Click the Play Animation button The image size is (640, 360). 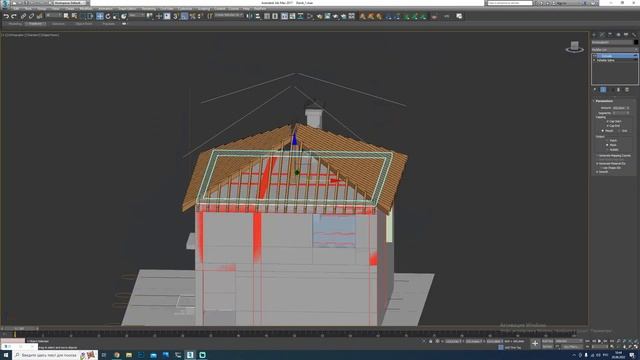point(599,341)
